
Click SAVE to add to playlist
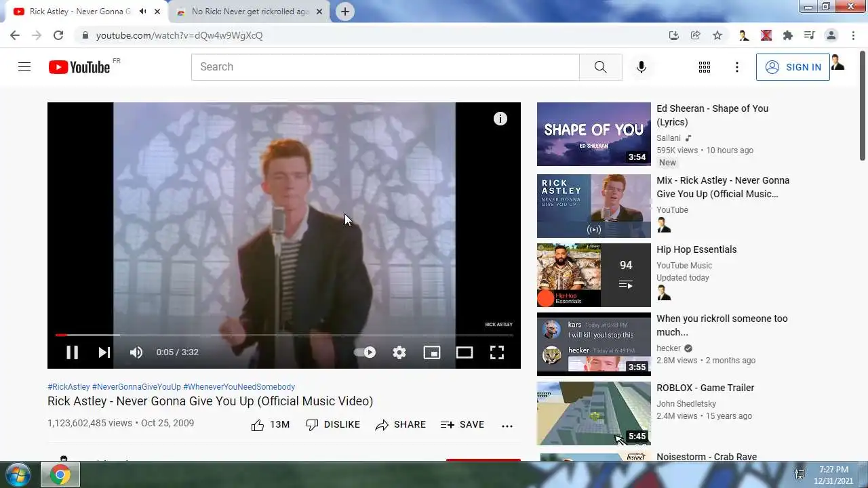pyautogui.click(x=462, y=425)
